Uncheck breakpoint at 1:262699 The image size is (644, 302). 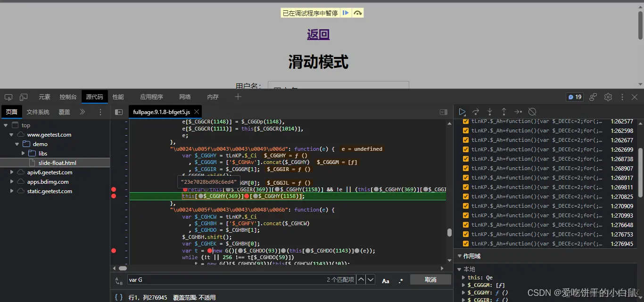[x=466, y=149]
